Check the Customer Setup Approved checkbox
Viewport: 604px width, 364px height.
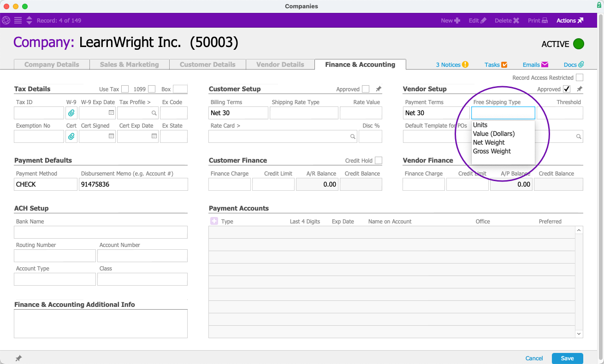(x=366, y=89)
